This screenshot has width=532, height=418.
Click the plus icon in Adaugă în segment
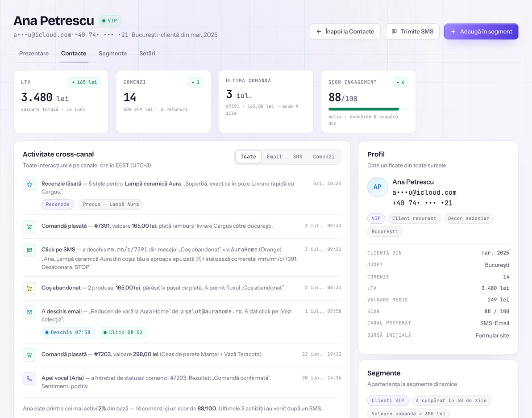pos(453,32)
